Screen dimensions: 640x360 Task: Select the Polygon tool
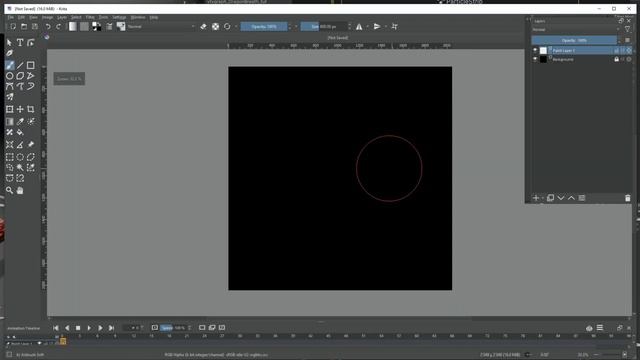tap(20, 76)
